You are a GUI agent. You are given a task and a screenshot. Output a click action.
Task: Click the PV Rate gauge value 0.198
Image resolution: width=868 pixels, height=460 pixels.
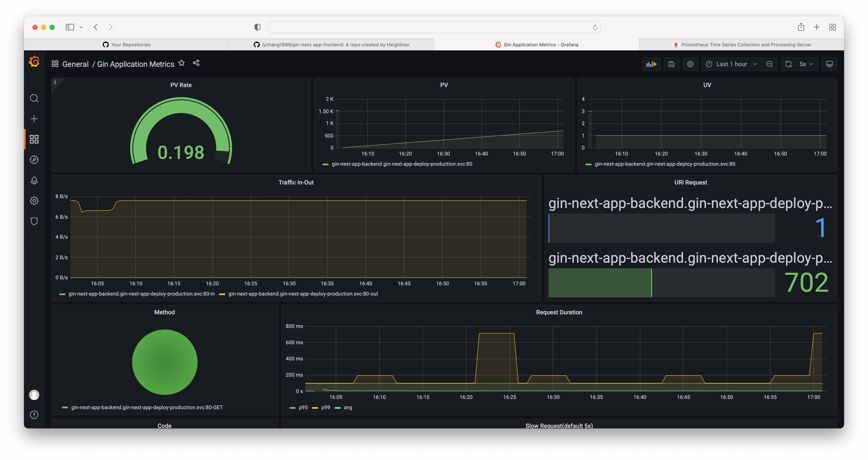coord(181,152)
